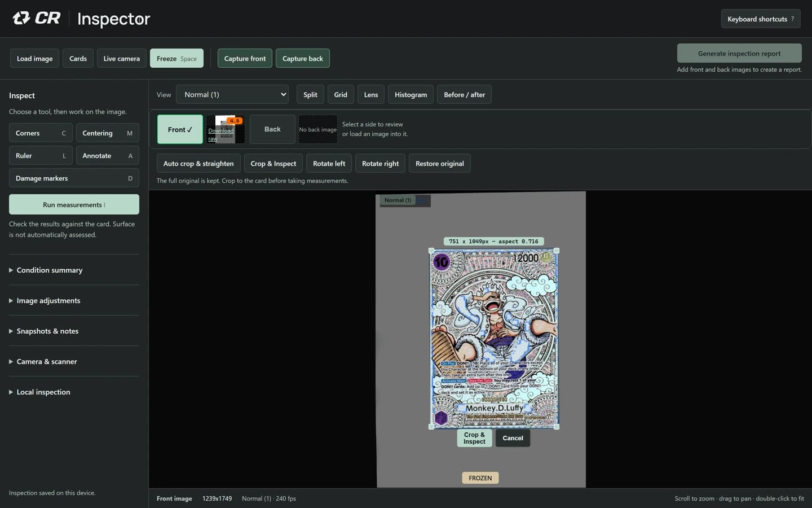The image size is (812, 508).
Task: Cancel the crop selection
Action: pos(513,438)
